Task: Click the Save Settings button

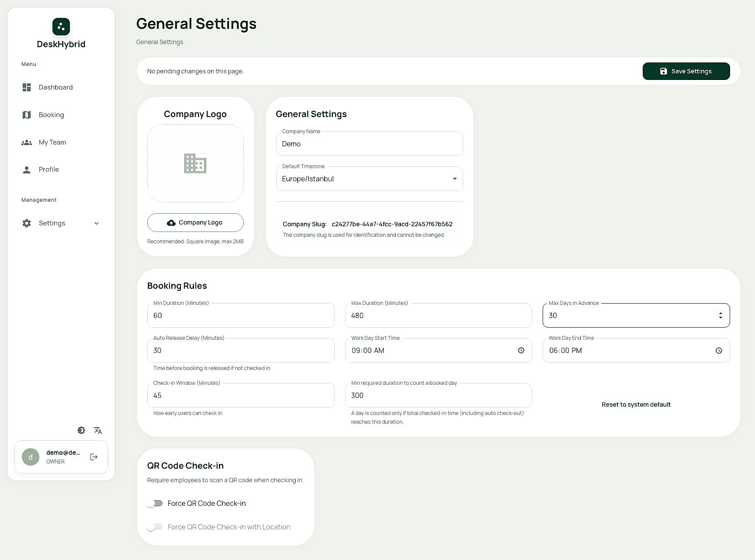Action: (686, 71)
